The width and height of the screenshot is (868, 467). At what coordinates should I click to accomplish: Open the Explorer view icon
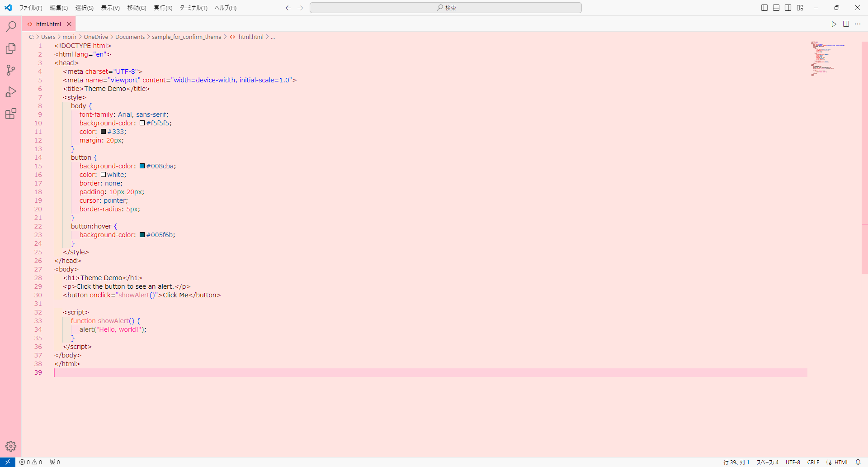(11, 48)
